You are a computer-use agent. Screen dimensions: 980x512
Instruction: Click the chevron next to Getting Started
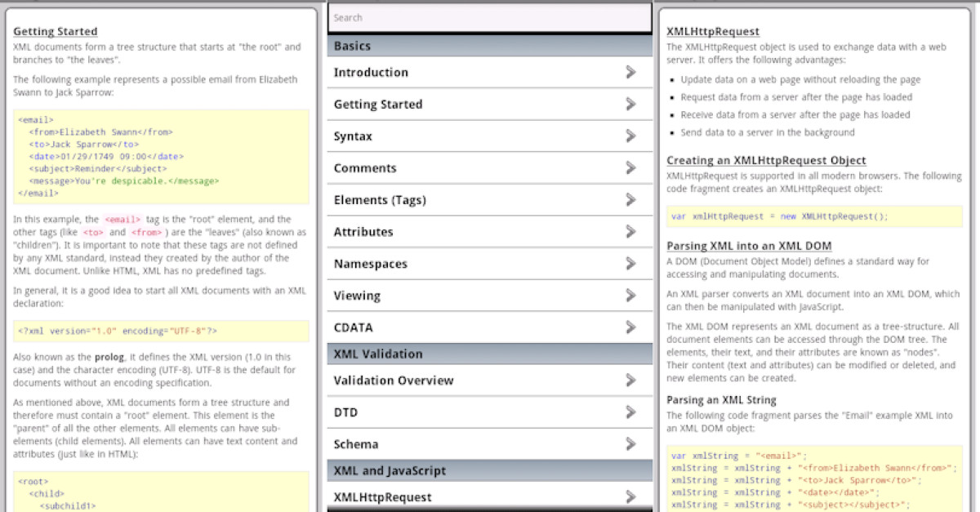pyautogui.click(x=630, y=104)
